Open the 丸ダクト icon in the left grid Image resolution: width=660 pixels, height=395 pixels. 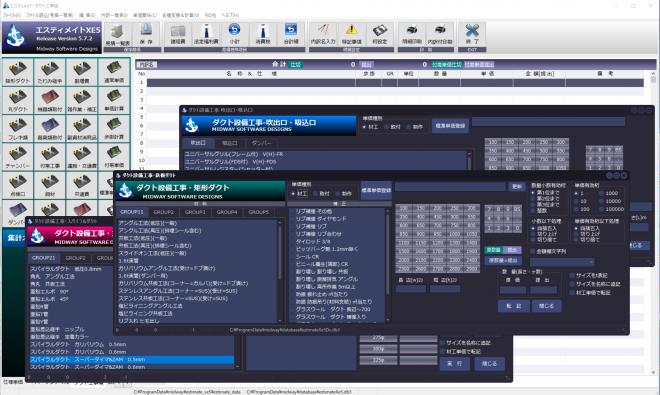point(18,100)
